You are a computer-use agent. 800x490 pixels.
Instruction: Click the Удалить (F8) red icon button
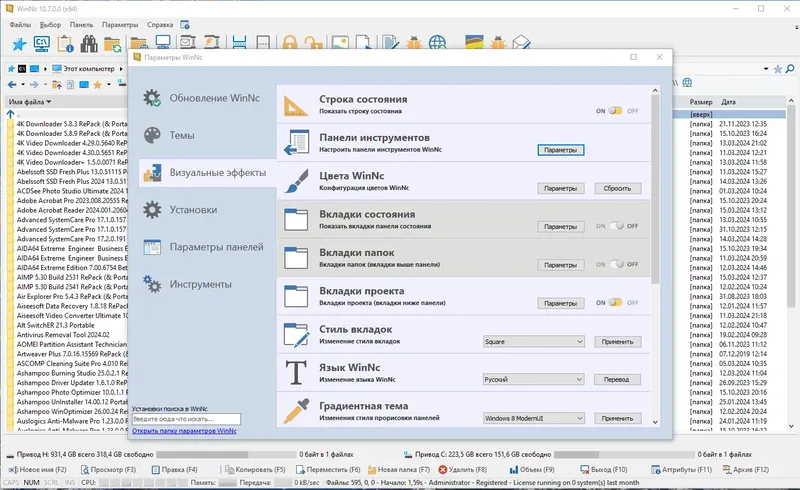(x=462, y=469)
